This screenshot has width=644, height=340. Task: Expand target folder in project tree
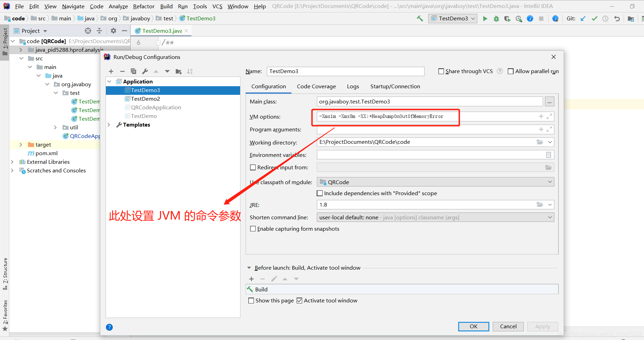click(21, 145)
